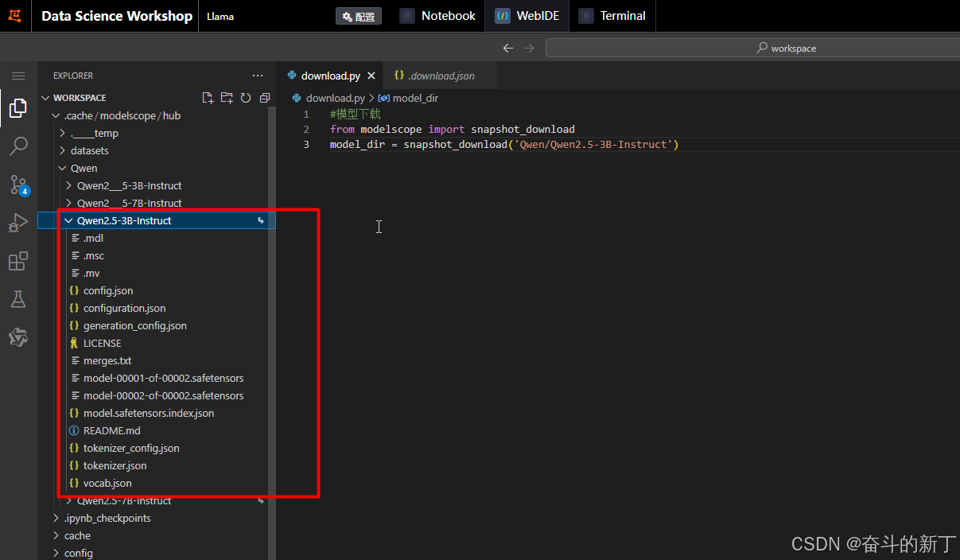
Task: Open the LICENSE file
Action: point(102,343)
